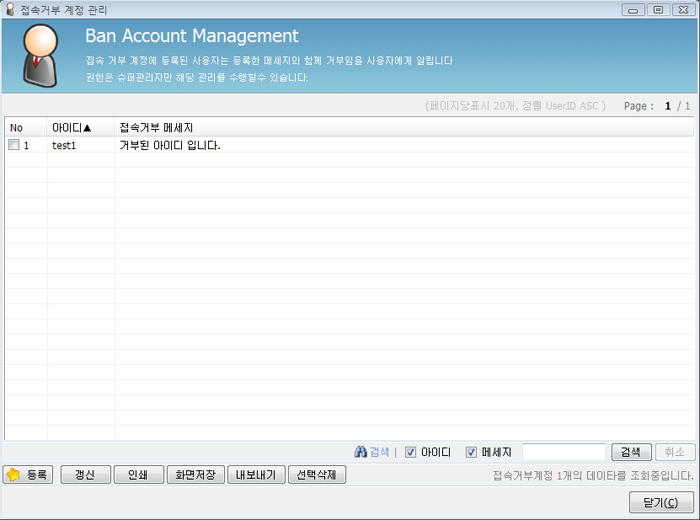The image size is (700, 520).
Task: Click the Ban Account Management heading
Action: (x=192, y=36)
